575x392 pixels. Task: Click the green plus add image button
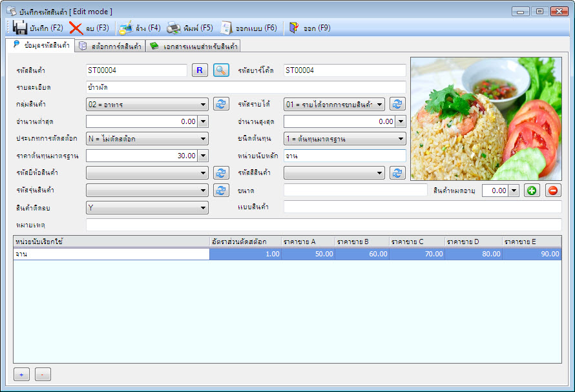click(532, 191)
